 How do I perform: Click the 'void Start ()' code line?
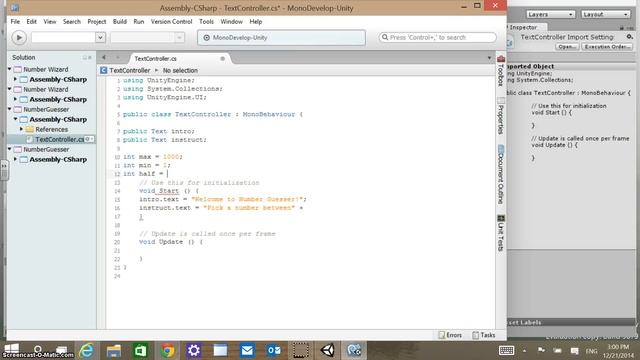[x=169, y=191]
